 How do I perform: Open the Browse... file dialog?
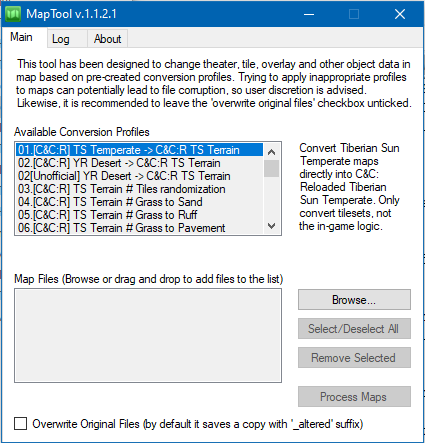pos(354,300)
